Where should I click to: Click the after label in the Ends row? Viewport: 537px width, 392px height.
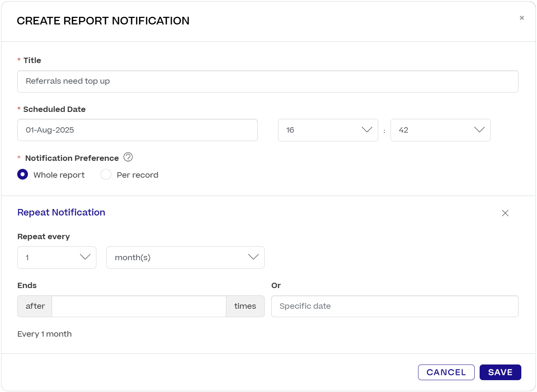pyautogui.click(x=35, y=306)
